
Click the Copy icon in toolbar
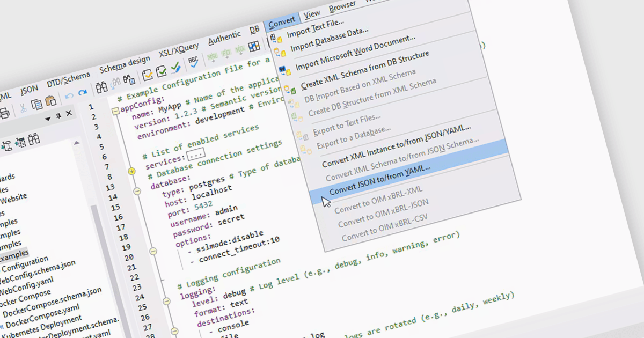pos(37,105)
